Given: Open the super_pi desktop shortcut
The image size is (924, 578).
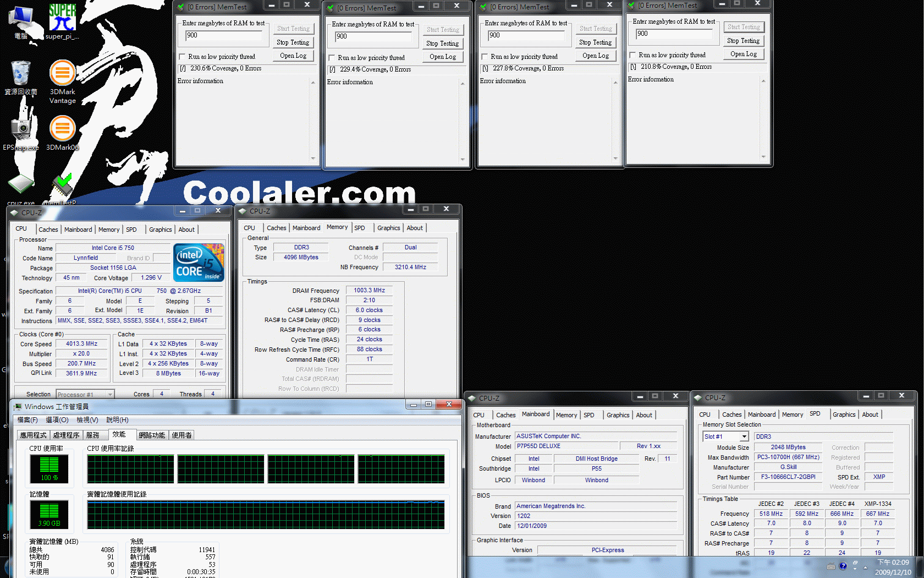Looking at the screenshot, I should (x=62, y=22).
